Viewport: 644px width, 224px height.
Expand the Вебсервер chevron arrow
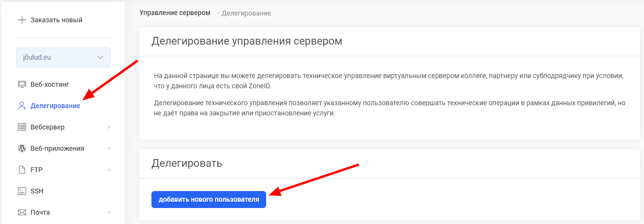pyautogui.click(x=109, y=127)
